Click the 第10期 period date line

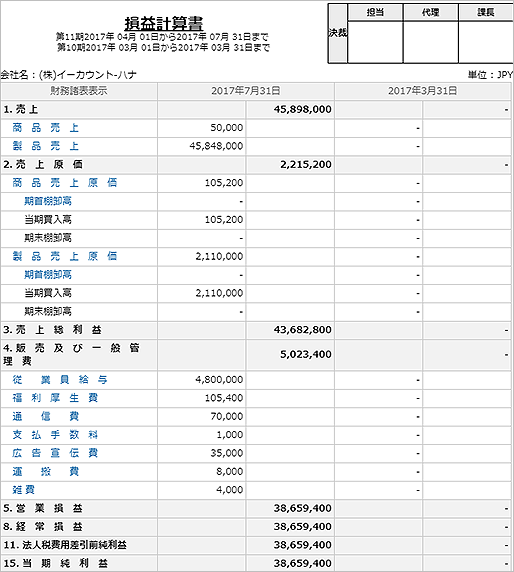(x=163, y=47)
